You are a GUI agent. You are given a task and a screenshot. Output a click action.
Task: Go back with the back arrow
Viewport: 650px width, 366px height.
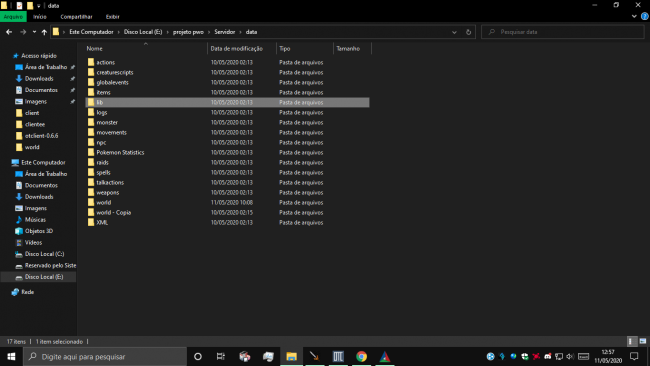point(9,32)
